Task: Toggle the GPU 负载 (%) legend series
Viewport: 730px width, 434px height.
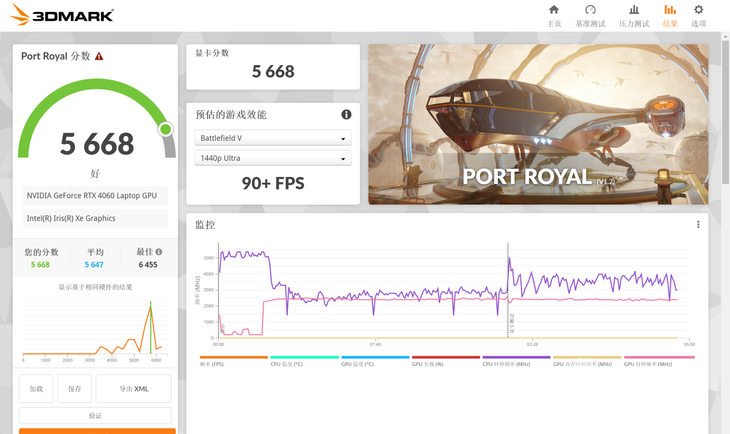Action: (446, 361)
